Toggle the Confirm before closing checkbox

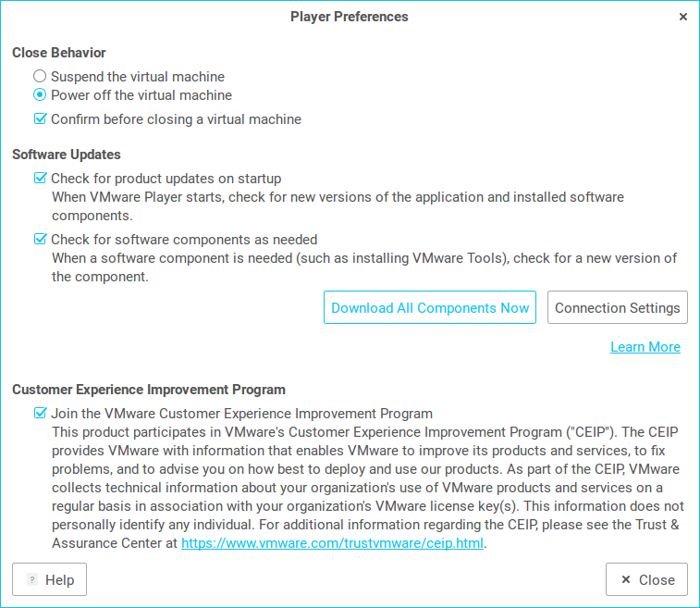click(41, 119)
